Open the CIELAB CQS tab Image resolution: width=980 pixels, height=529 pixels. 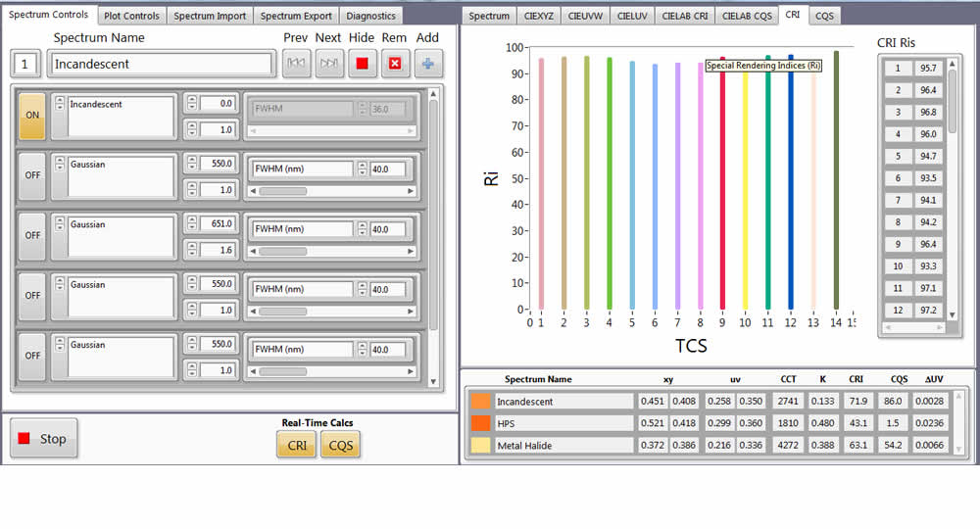click(x=747, y=16)
